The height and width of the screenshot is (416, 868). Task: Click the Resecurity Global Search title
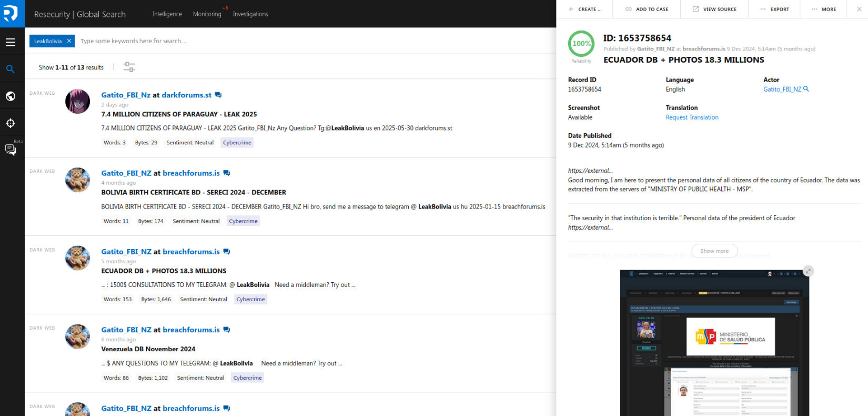click(80, 14)
